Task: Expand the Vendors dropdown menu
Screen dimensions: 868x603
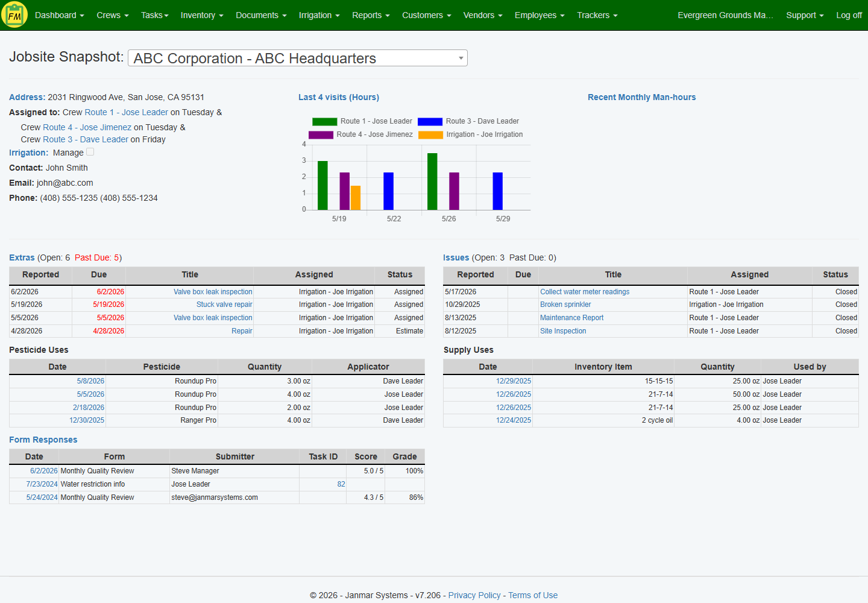Action: click(483, 15)
